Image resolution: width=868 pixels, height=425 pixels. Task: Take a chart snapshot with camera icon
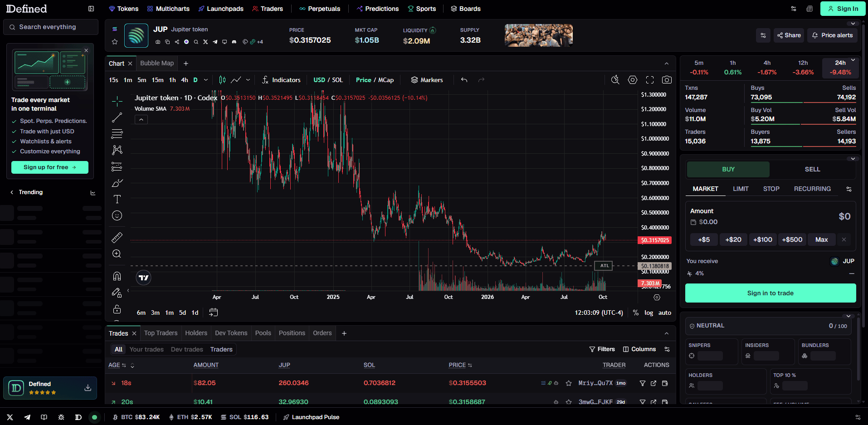(667, 80)
